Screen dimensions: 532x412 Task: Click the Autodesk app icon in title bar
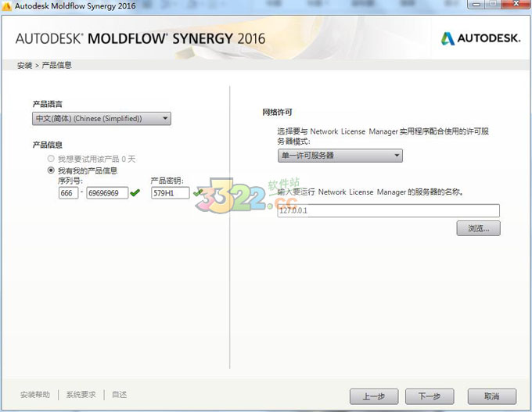[x=6, y=5]
